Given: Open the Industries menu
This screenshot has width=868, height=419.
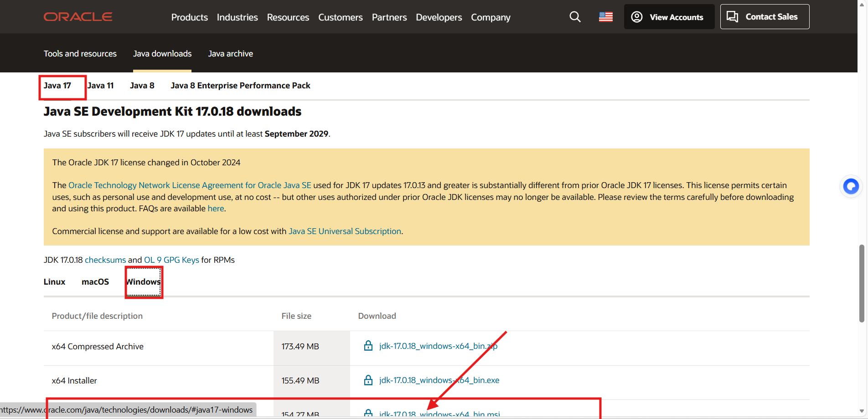Looking at the screenshot, I should (x=237, y=17).
